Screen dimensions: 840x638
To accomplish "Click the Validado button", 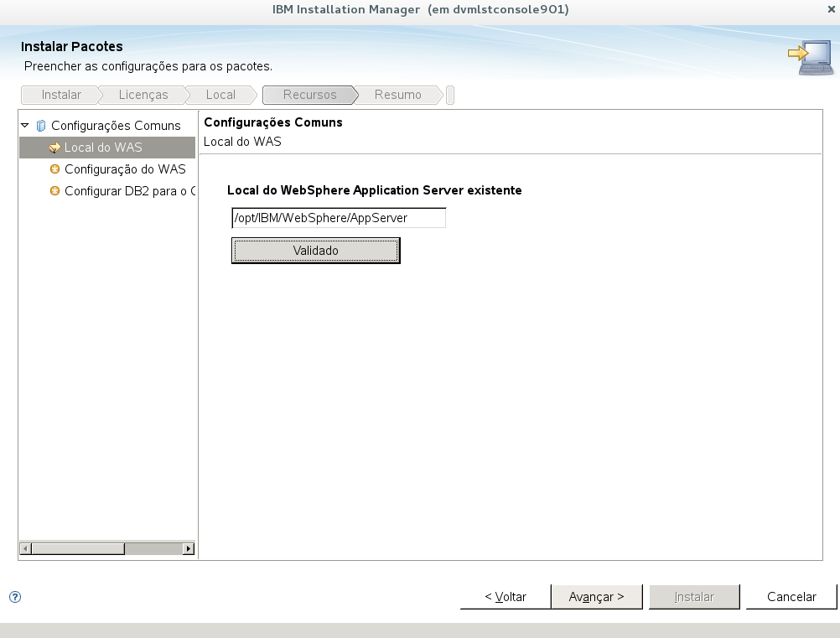I will 316,251.
